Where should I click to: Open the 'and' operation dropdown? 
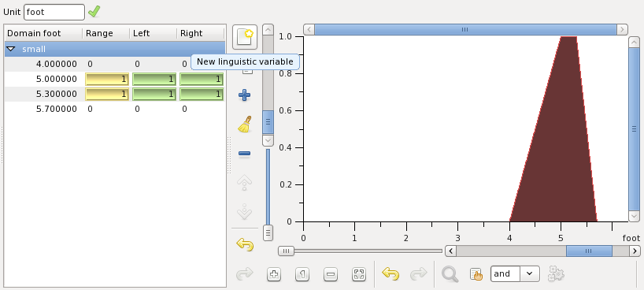[515, 273]
